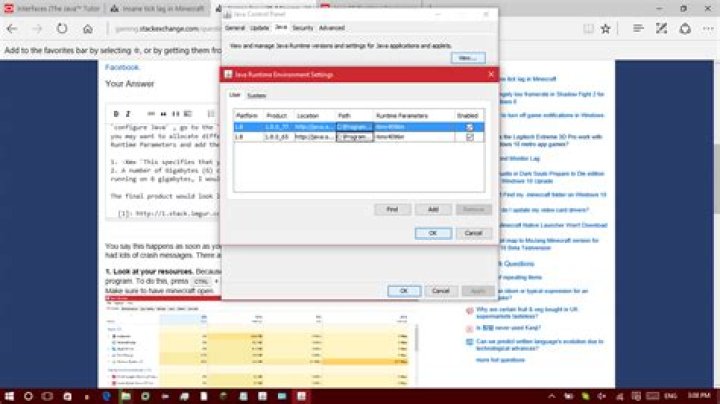This screenshot has width=720, height=404.
Task: Open File Explorer from taskbar
Action: click(x=126, y=396)
